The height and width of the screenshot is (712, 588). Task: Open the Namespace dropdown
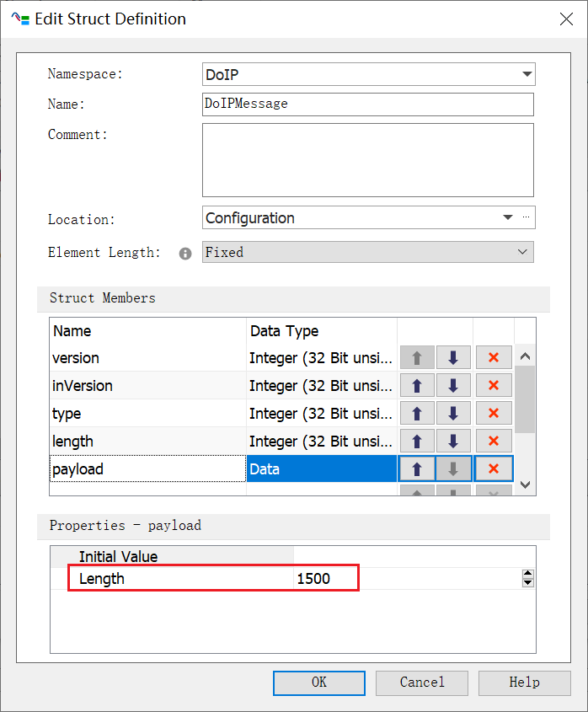pos(527,74)
